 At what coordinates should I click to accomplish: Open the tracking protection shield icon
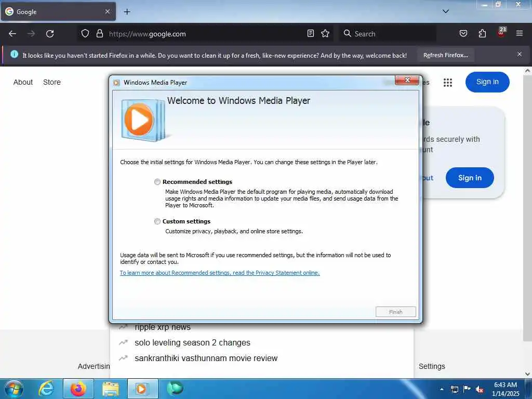[x=85, y=34]
